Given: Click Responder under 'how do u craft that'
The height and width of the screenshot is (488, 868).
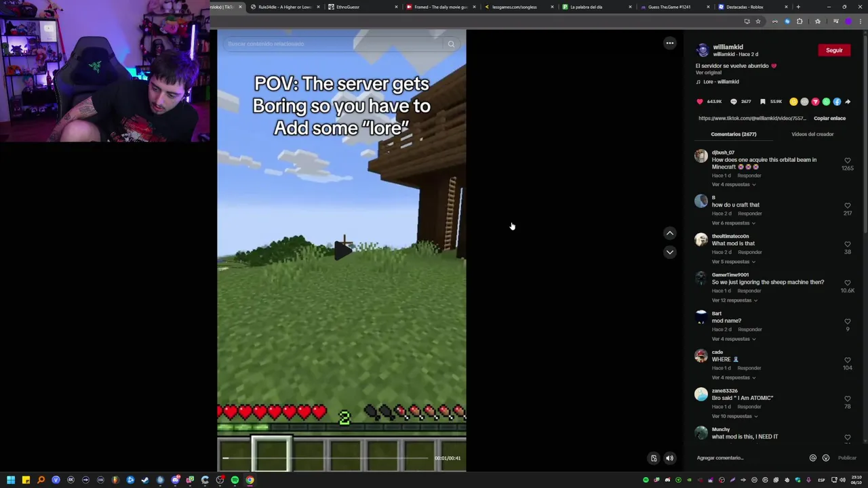Looking at the screenshot, I should pos(749,213).
